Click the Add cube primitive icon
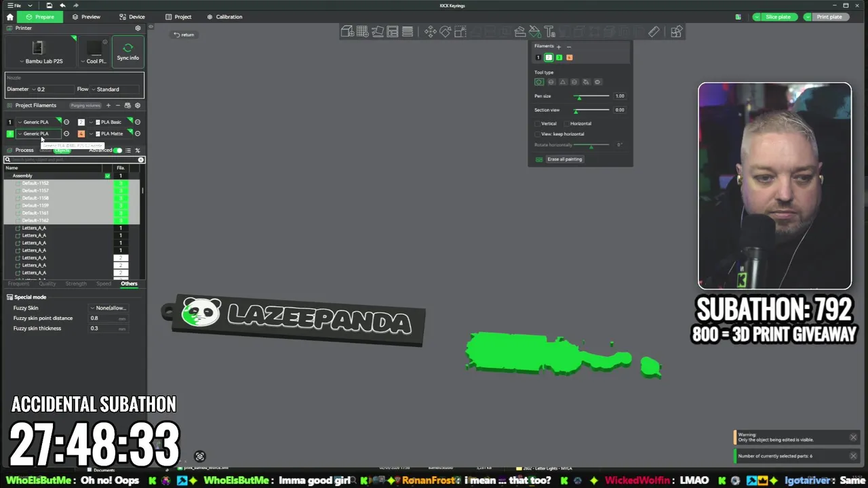 (x=347, y=32)
